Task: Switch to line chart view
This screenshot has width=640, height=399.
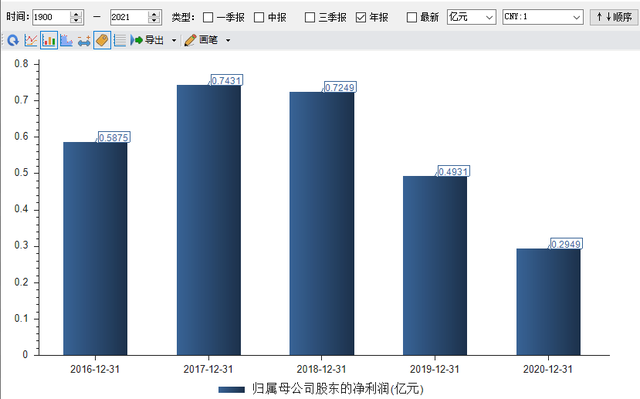Action: tap(31, 40)
